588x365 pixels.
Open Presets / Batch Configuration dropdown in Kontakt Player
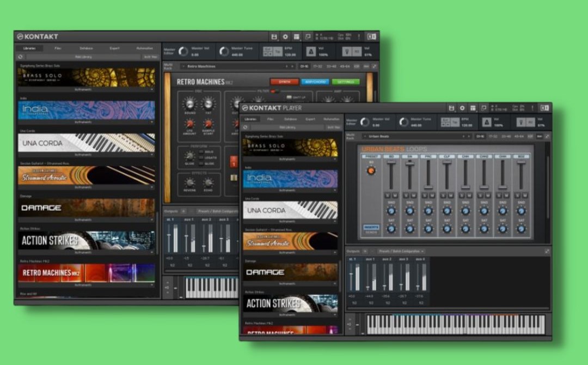(401, 251)
